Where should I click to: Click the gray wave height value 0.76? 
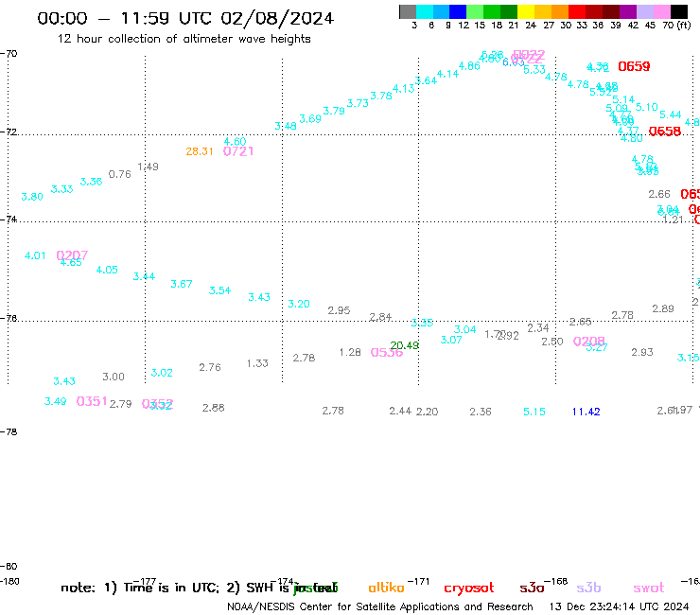click(x=119, y=174)
